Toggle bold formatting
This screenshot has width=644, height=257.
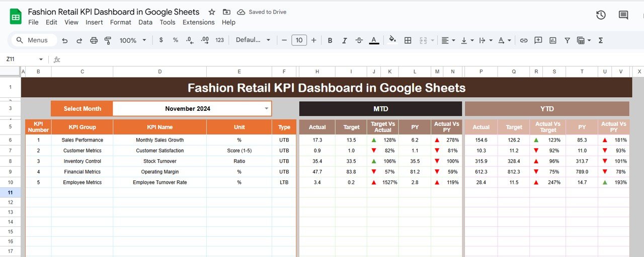pyautogui.click(x=330, y=40)
